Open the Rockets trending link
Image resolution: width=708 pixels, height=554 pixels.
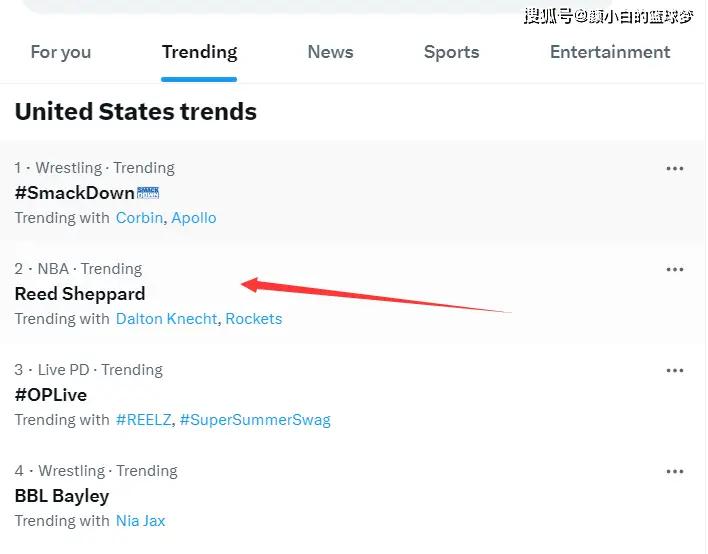point(254,319)
